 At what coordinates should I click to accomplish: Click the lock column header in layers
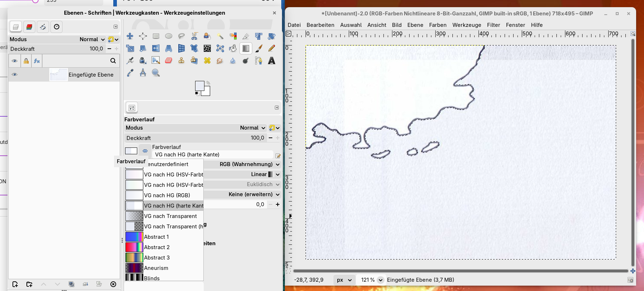(x=26, y=61)
